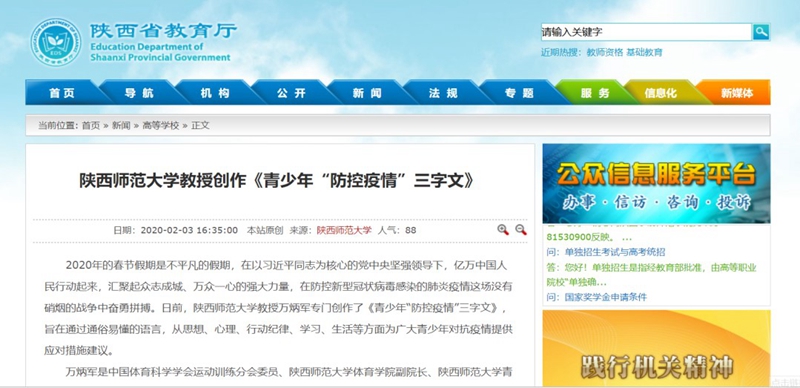Click the search magnifier button
The image size is (800, 388).
[x=761, y=32]
